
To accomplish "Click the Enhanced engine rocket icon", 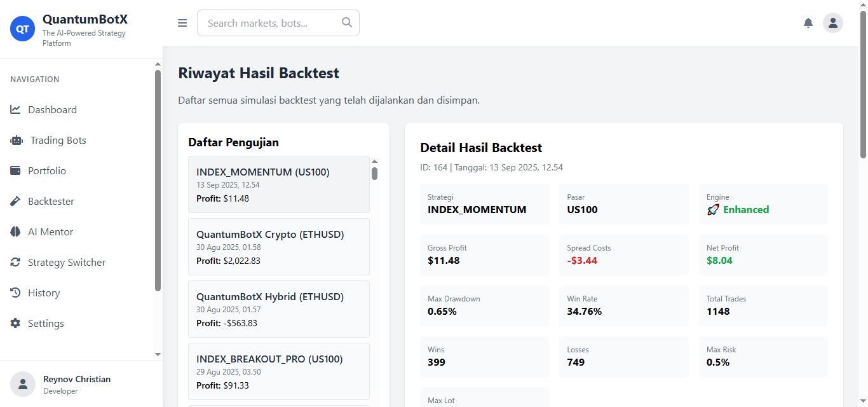I will coord(713,210).
